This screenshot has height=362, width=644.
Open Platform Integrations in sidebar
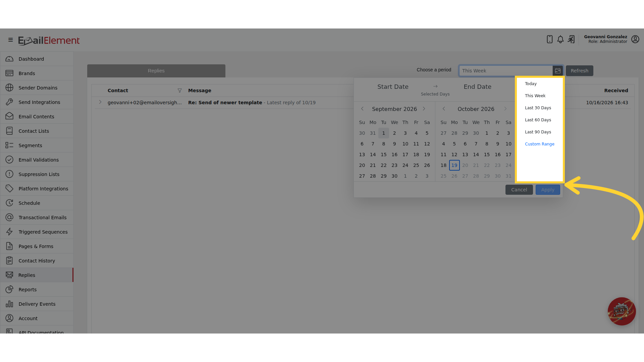37,189
